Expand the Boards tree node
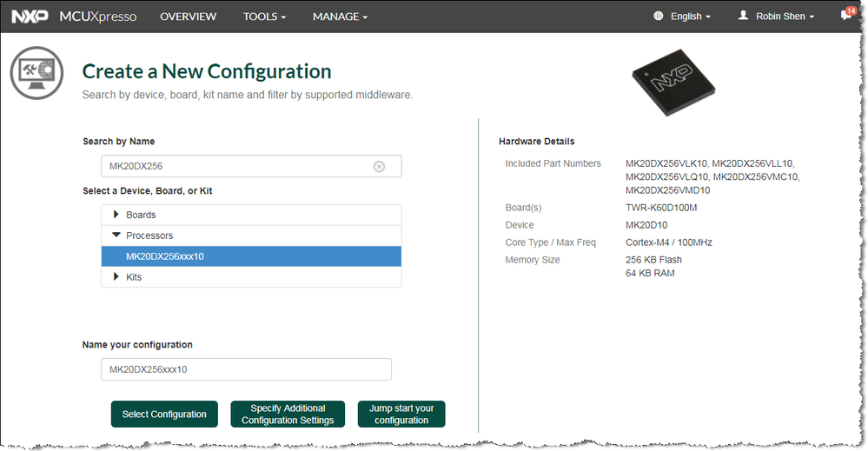The height and width of the screenshot is (451, 868). 116,214
